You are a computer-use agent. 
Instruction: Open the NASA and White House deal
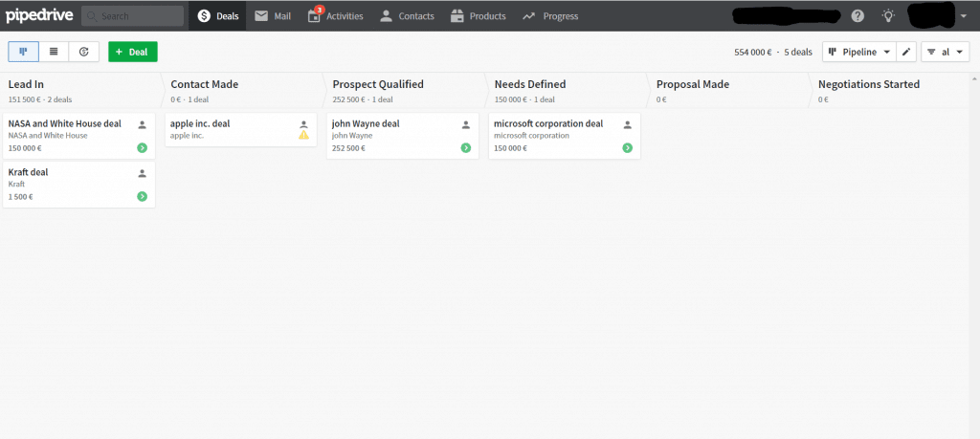click(78, 136)
